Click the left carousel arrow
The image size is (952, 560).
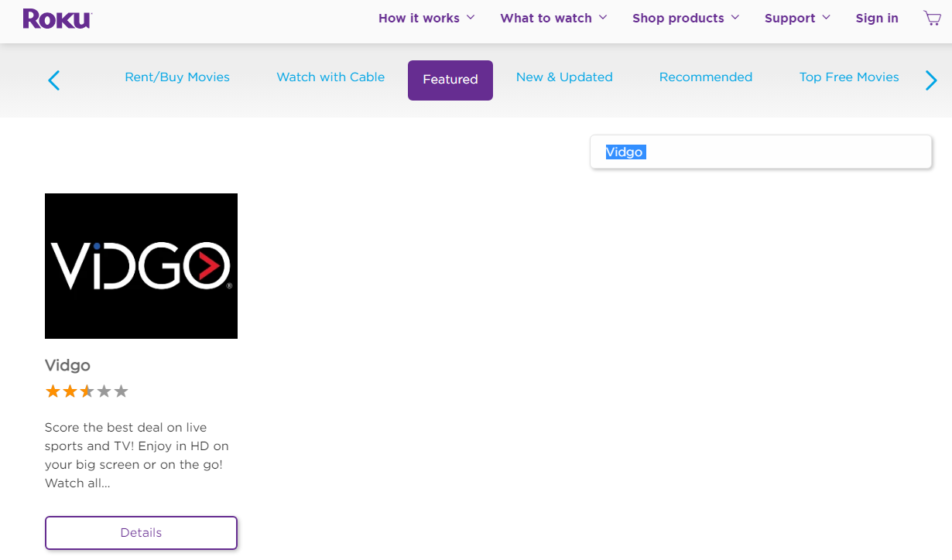pos(53,80)
